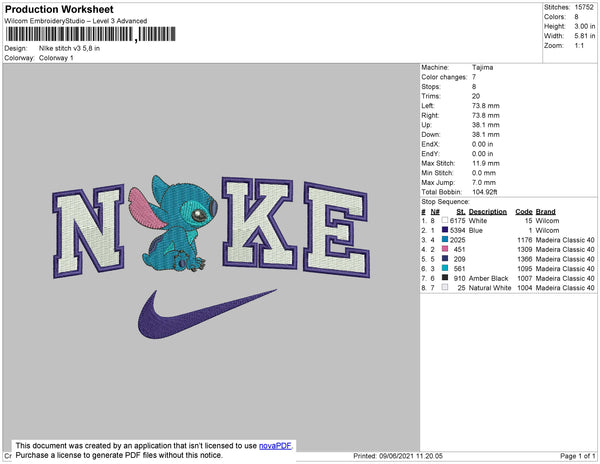Screen dimensions: 600x464
Task: Select the Max Stitch value '11.9 mm'
Action: pyautogui.click(x=486, y=163)
